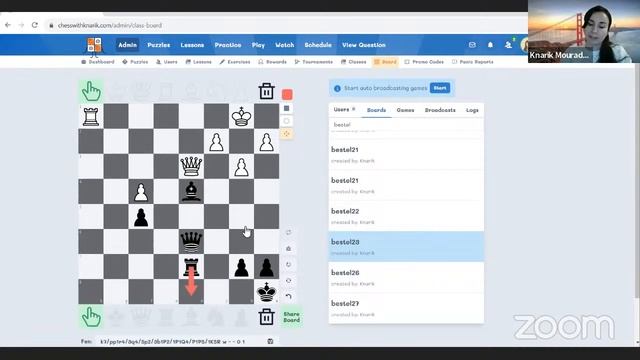This screenshot has height=360, width=640.
Task: Click the users icon in the header
Action: [x=508, y=45]
